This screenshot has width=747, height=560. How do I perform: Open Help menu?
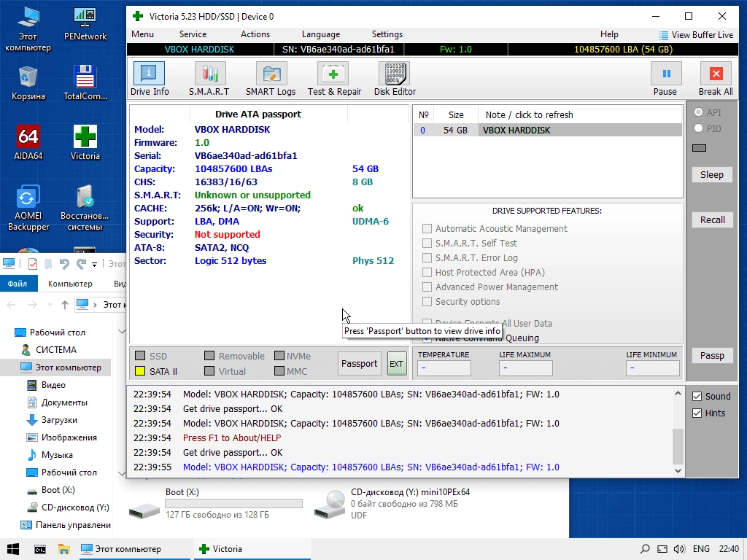click(609, 34)
